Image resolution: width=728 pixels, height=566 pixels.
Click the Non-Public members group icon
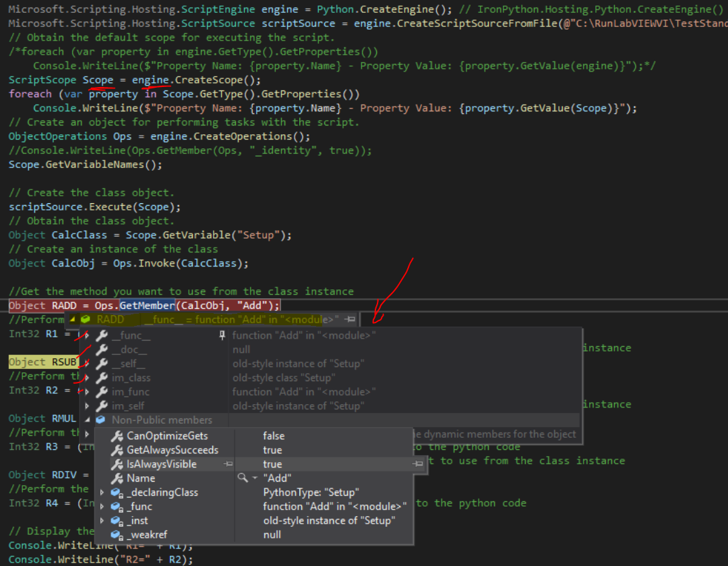(100, 420)
